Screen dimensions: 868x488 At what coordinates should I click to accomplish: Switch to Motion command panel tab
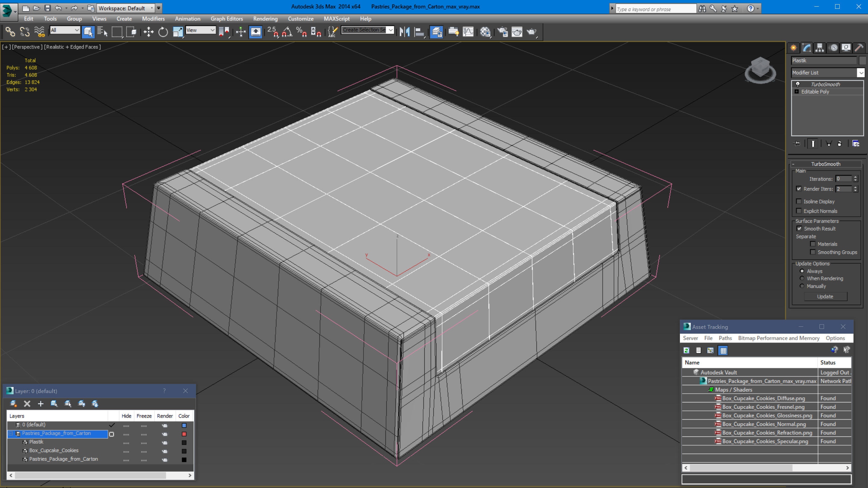tap(833, 48)
